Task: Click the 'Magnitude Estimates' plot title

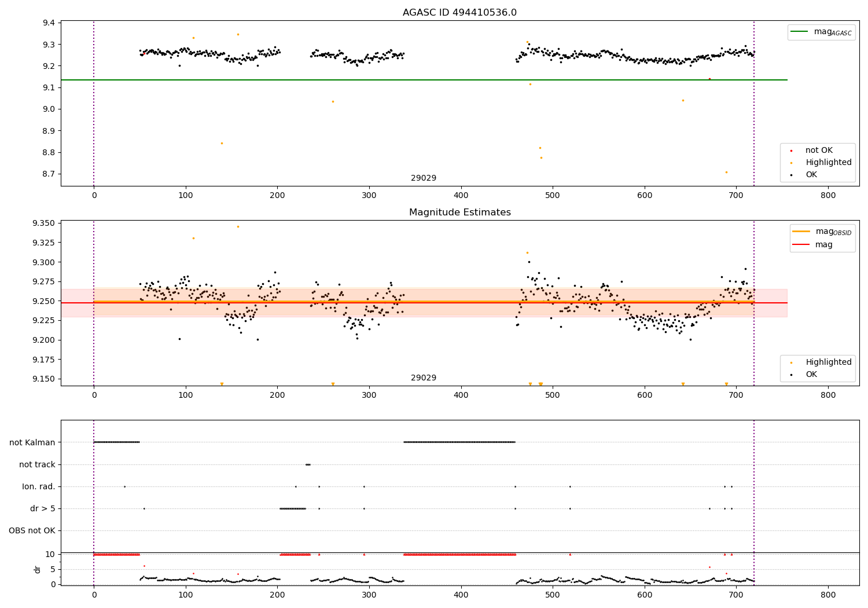Action: [x=459, y=213]
